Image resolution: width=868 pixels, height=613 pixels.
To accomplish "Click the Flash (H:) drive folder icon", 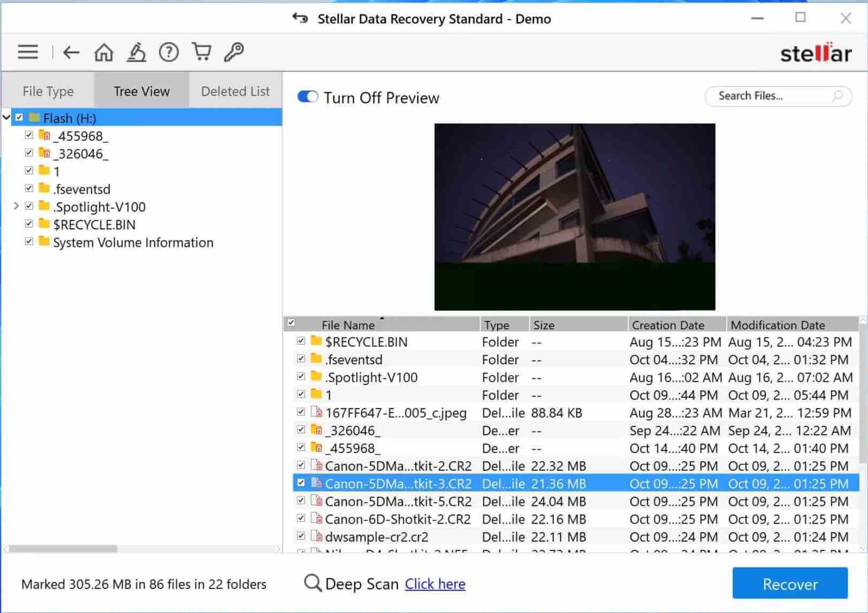I will pyautogui.click(x=35, y=117).
